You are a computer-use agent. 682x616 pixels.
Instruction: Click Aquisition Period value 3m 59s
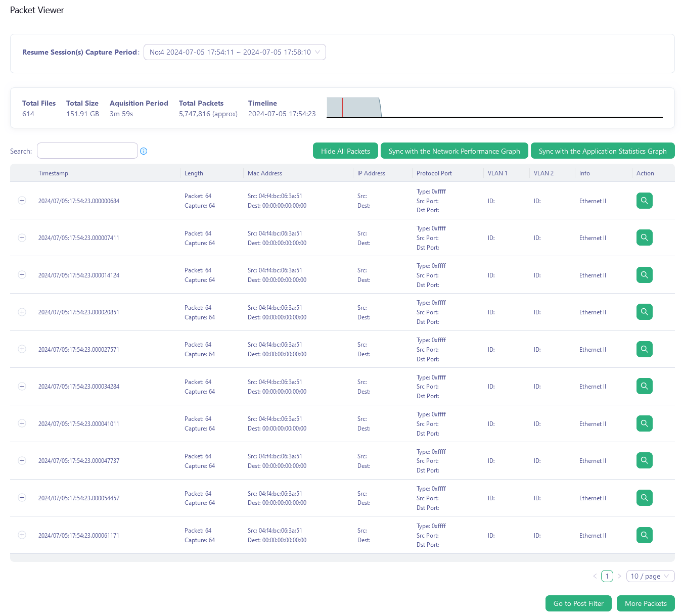tap(121, 114)
